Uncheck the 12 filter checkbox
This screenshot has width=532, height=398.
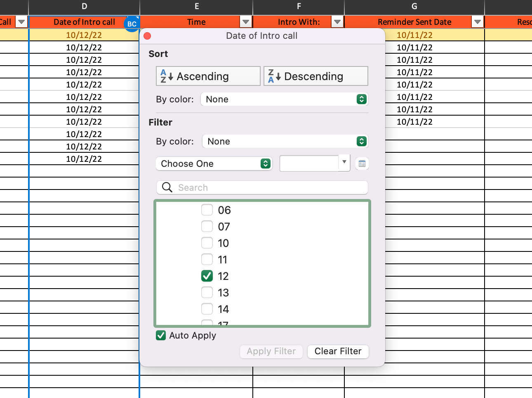click(x=207, y=276)
